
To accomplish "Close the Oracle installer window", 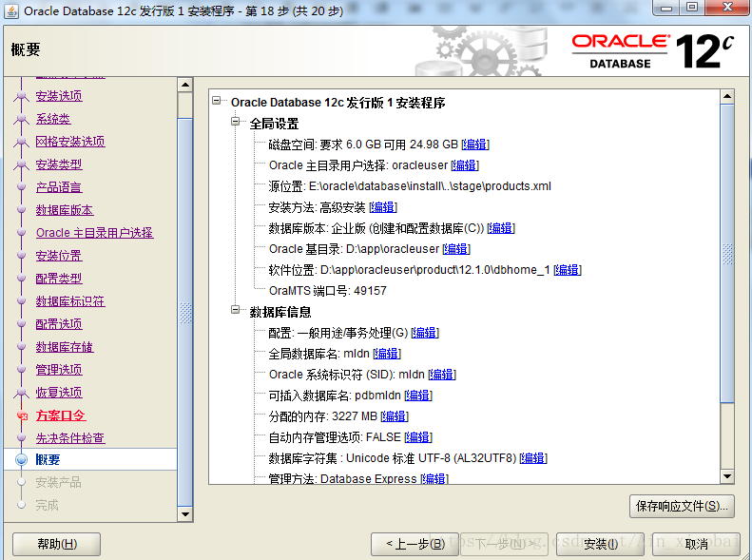I will pyautogui.click(x=727, y=8).
